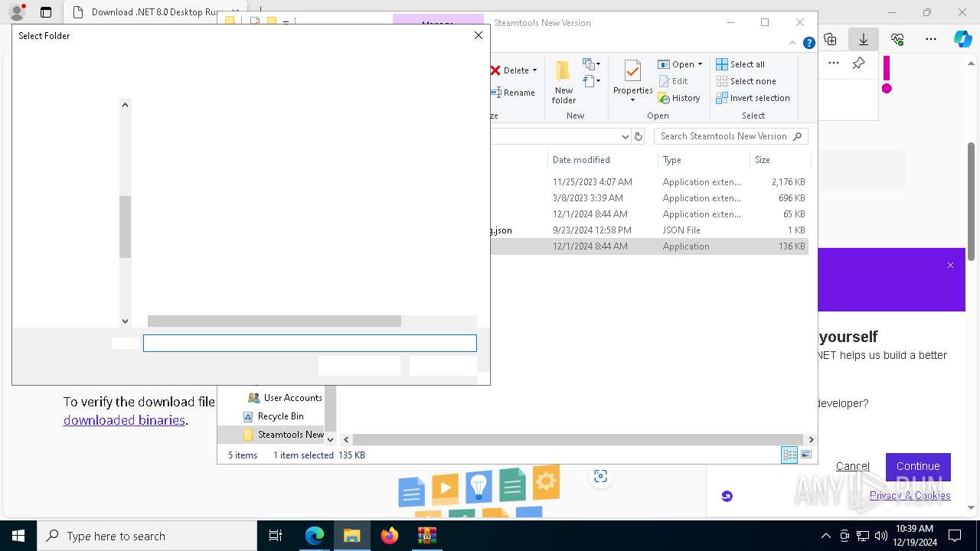
Task: Click navigation pane scroll down arrow
Action: (x=331, y=439)
